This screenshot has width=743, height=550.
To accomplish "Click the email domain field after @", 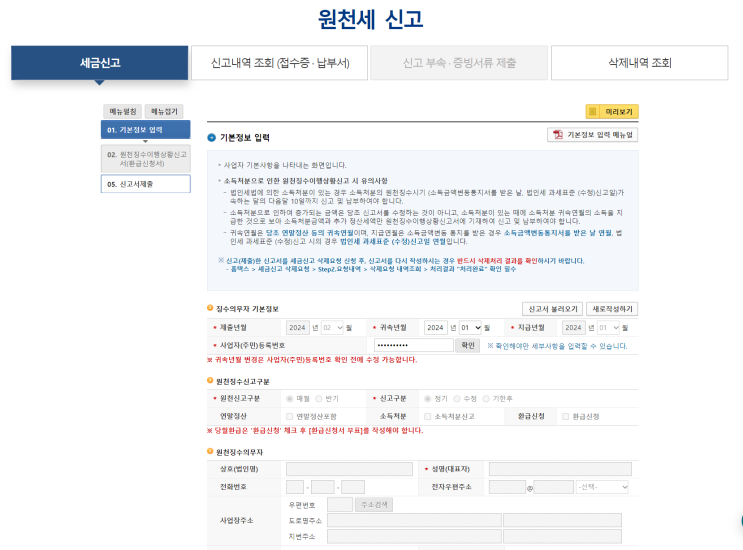I will pos(553,487).
